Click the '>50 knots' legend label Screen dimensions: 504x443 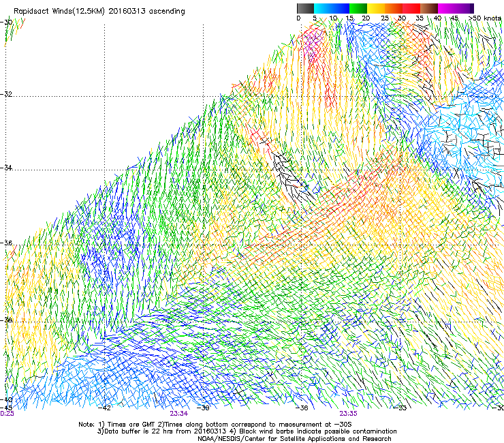point(484,18)
